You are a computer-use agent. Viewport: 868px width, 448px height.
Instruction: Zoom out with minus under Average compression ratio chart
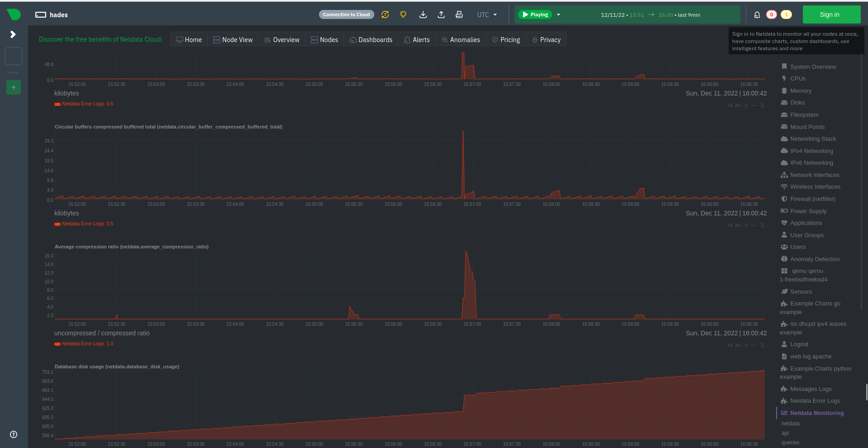pyautogui.click(x=754, y=345)
